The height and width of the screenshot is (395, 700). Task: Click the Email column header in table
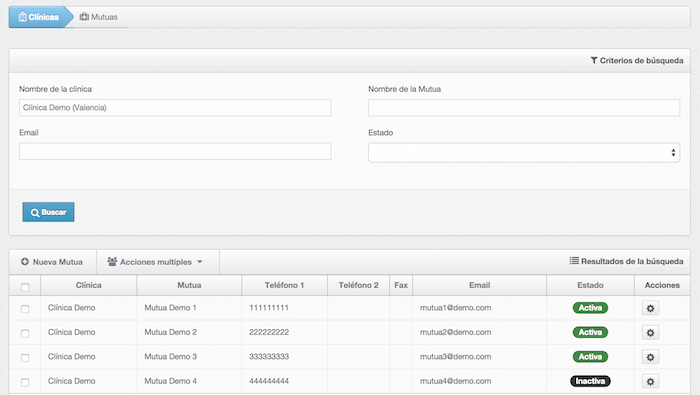click(479, 285)
